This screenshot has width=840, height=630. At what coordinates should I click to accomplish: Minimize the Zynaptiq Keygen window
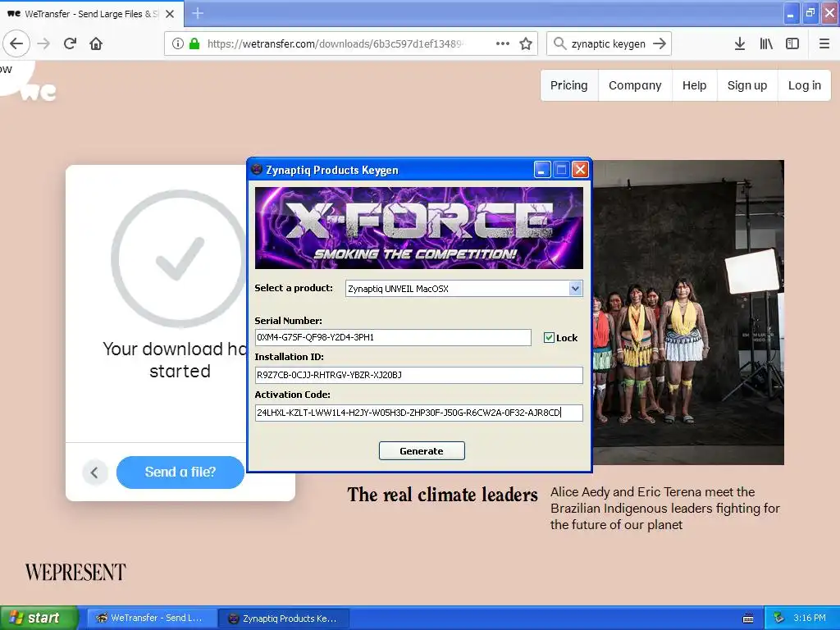coord(542,170)
